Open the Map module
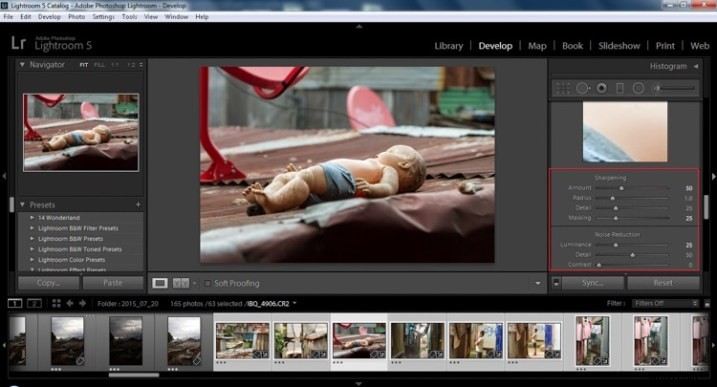Viewport: 717px width, 387px height. (x=537, y=46)
